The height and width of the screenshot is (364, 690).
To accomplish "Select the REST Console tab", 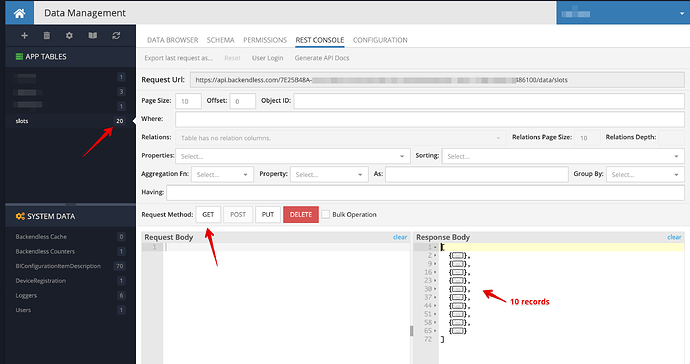I will click(x=320, y=40).
